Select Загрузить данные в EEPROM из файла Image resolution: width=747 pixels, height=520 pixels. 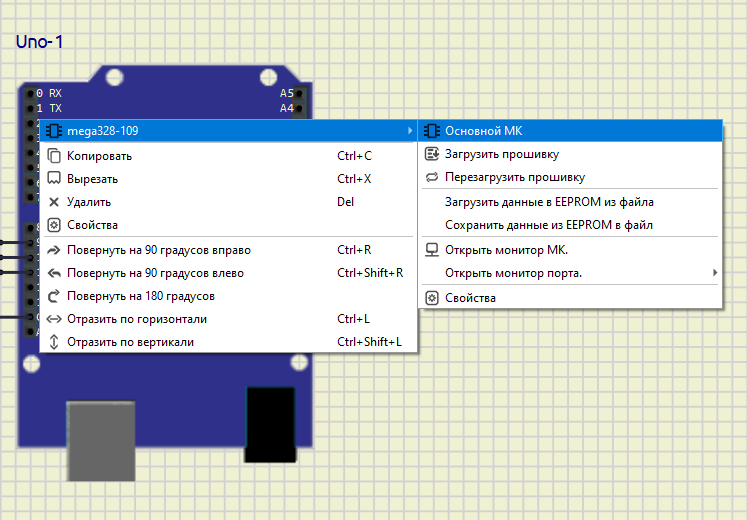click(549, 202)
